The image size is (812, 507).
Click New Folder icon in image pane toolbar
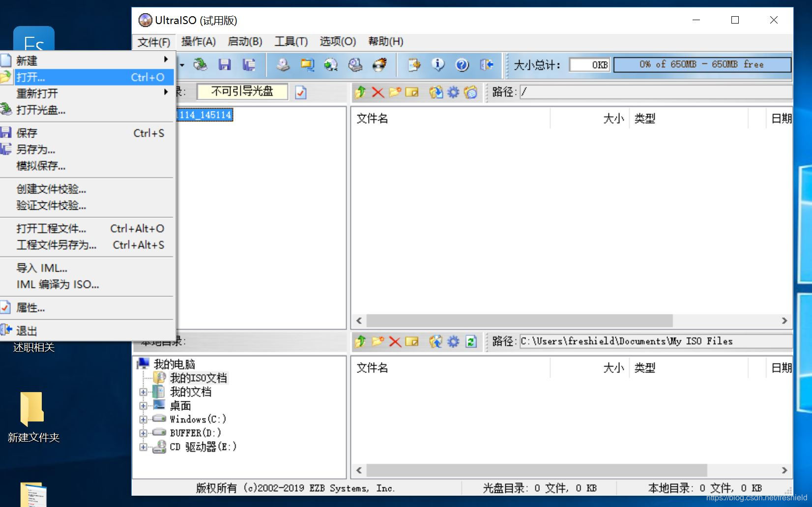pos(395,92)
